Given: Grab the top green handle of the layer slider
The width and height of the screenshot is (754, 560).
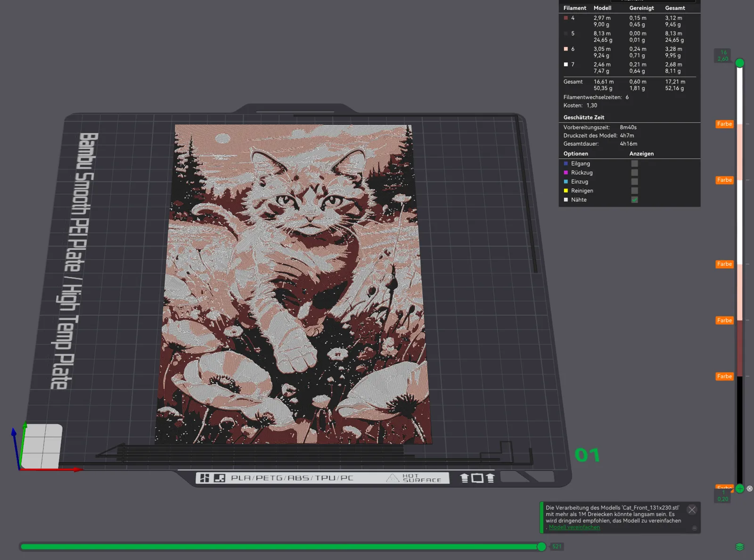Looking at the screenshot, I should 740,63.
